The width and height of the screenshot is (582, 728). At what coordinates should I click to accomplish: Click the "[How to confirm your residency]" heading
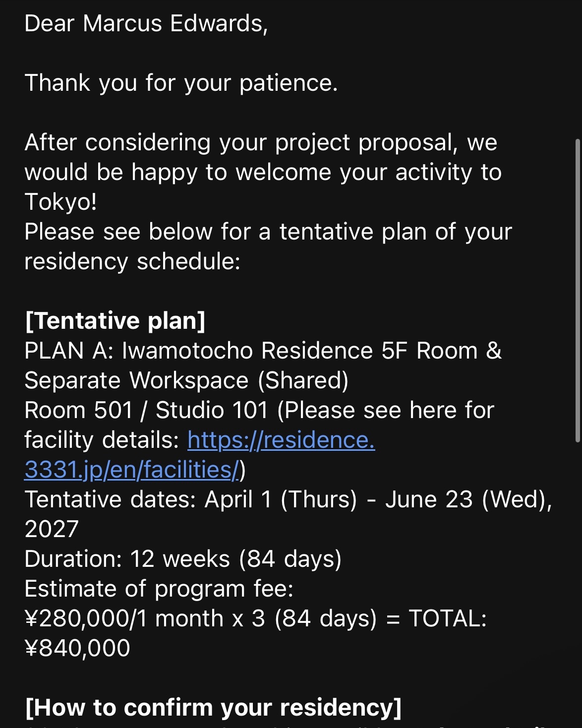(x=213, y=708)
